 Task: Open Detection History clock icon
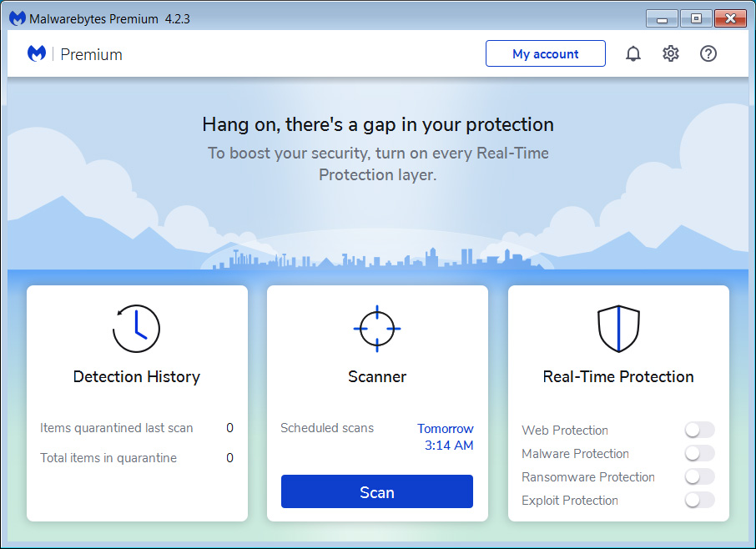click(137, 328)
